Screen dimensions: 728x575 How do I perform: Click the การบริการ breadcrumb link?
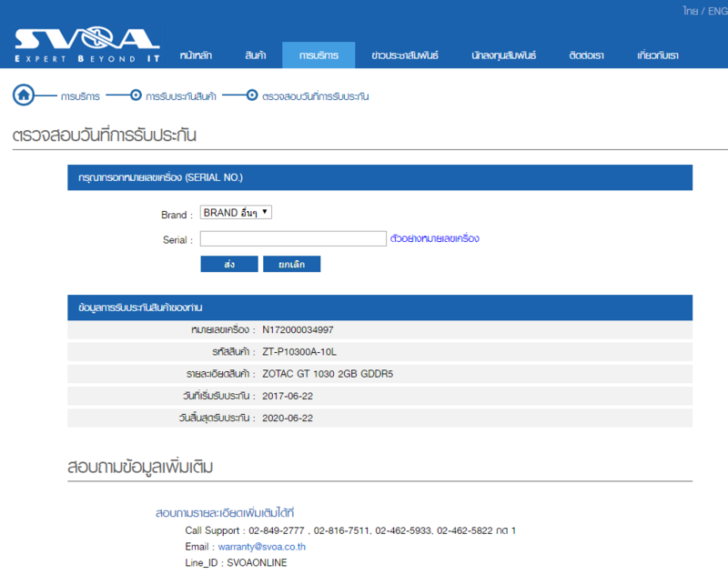click(80, 96)
